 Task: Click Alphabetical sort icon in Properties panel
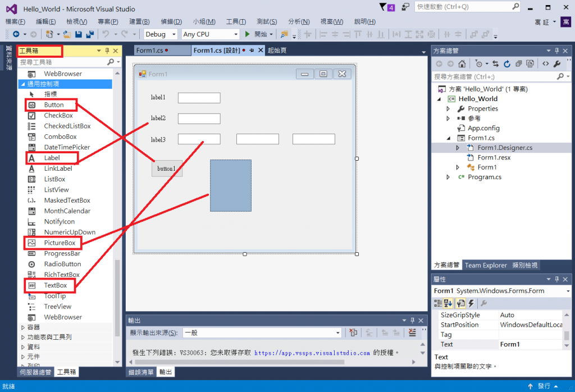[448, 303]
